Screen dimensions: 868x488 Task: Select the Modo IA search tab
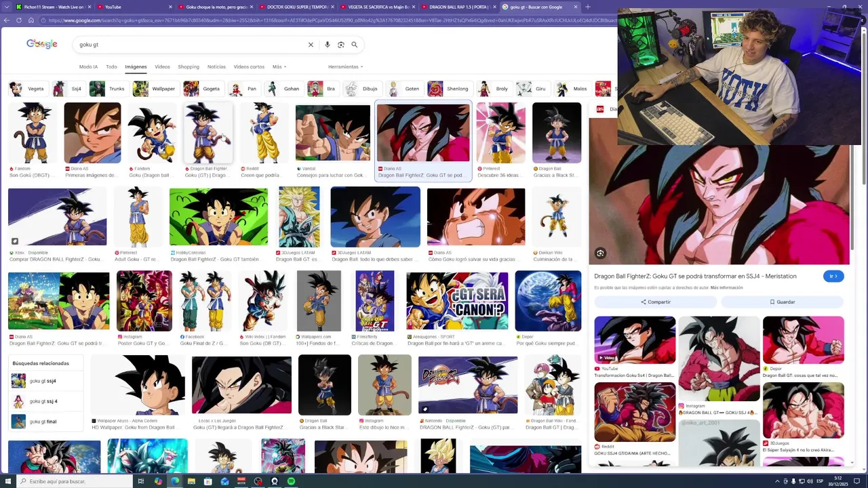click(x=88, y=66)
